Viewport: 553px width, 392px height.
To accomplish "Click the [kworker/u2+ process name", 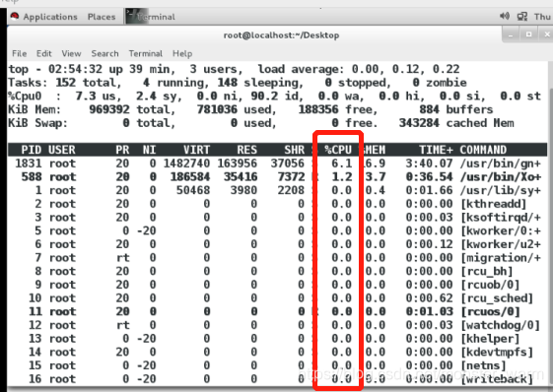I will click(501, 244).
